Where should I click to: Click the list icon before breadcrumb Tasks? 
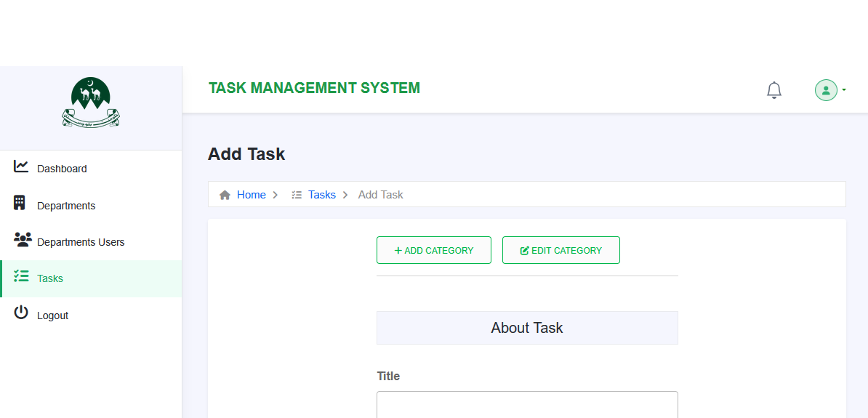point(297,195)
